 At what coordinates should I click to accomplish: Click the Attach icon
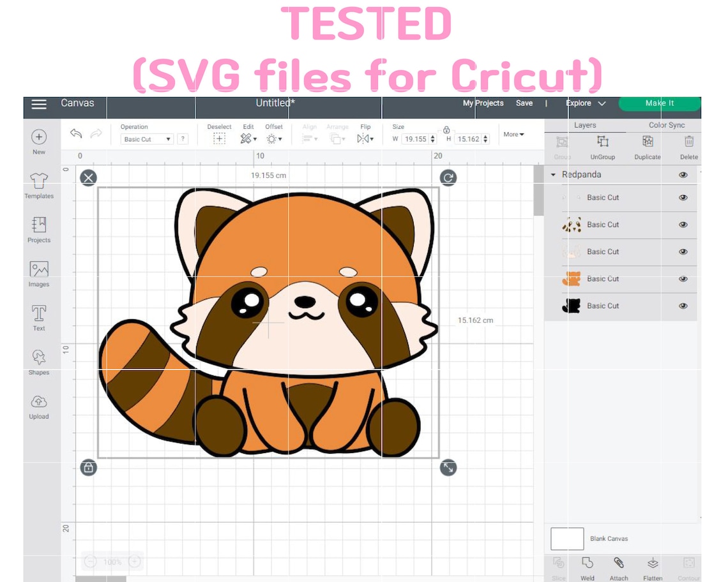(618, 564)
